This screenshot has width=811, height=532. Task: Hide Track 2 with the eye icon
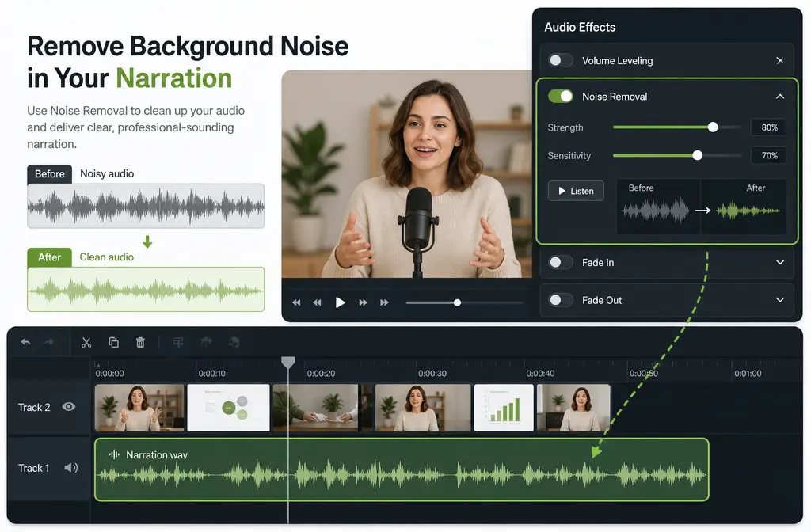(69, 407)
